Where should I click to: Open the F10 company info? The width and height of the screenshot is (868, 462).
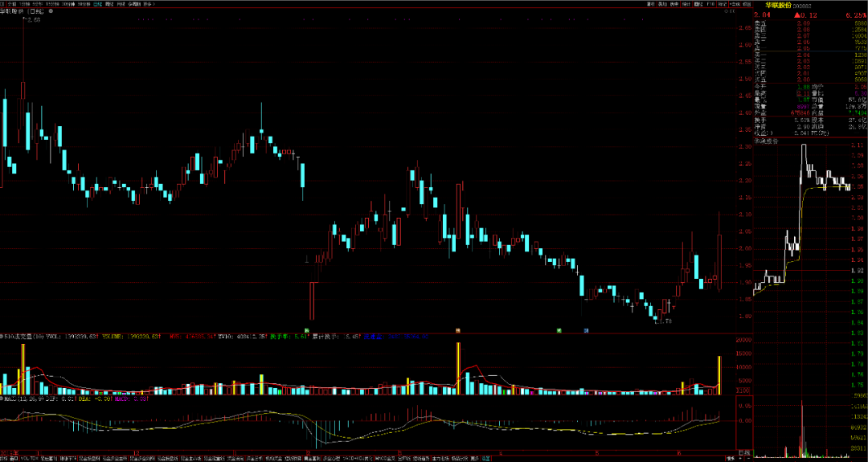coord(710,4)
